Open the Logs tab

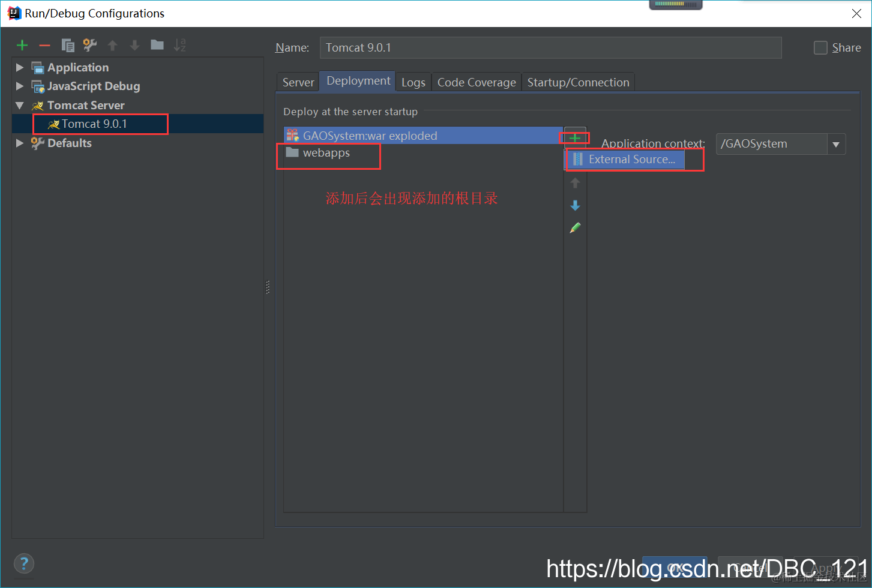pos(413,82)
